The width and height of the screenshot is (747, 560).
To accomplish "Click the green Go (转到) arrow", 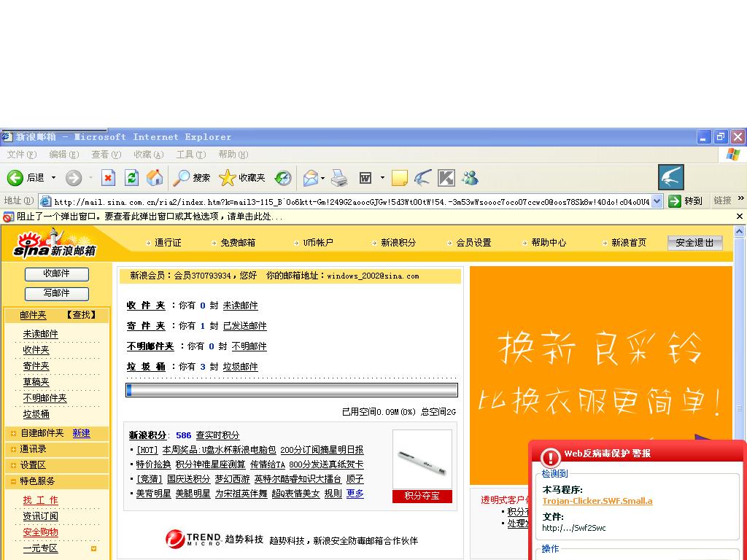I will click(674, 201).
